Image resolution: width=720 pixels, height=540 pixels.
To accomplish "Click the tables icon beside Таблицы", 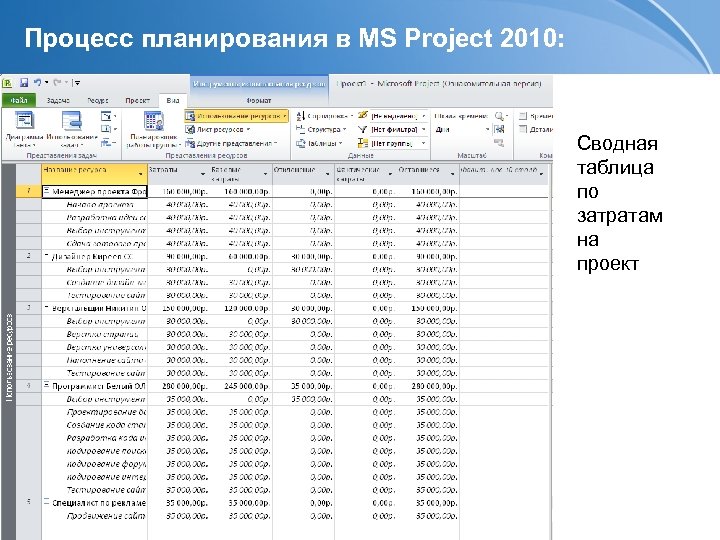I will click(x=301, y=143).
